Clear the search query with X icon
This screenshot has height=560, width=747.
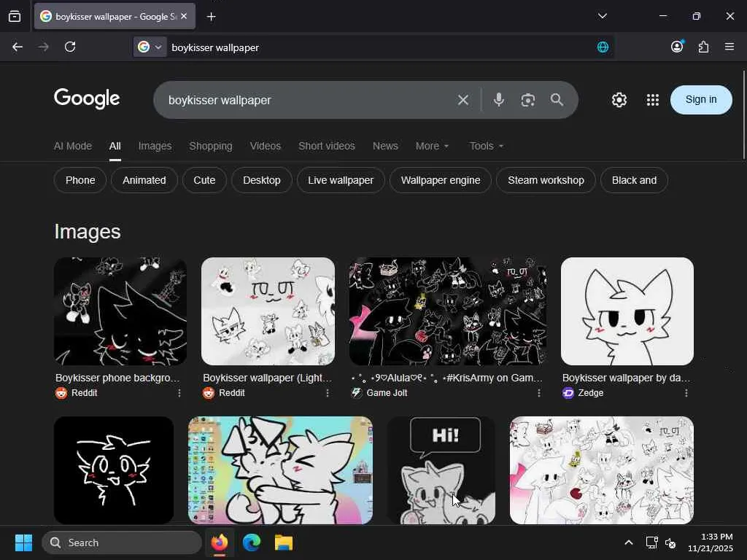click(x=463, y=100)
